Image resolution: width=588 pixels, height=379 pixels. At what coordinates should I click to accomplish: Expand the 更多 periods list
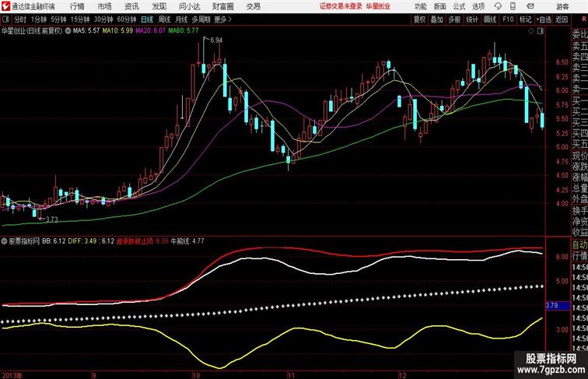pos(222,19)
